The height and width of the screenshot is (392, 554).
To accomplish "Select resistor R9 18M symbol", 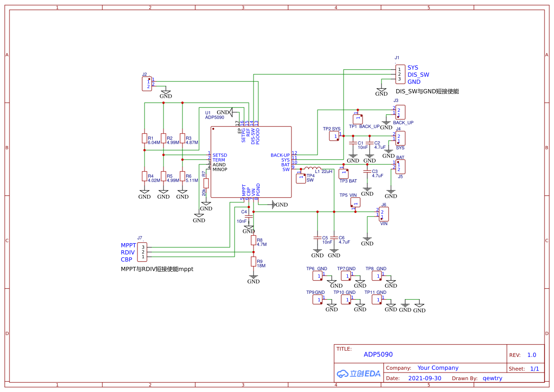I will coord(254,262).
